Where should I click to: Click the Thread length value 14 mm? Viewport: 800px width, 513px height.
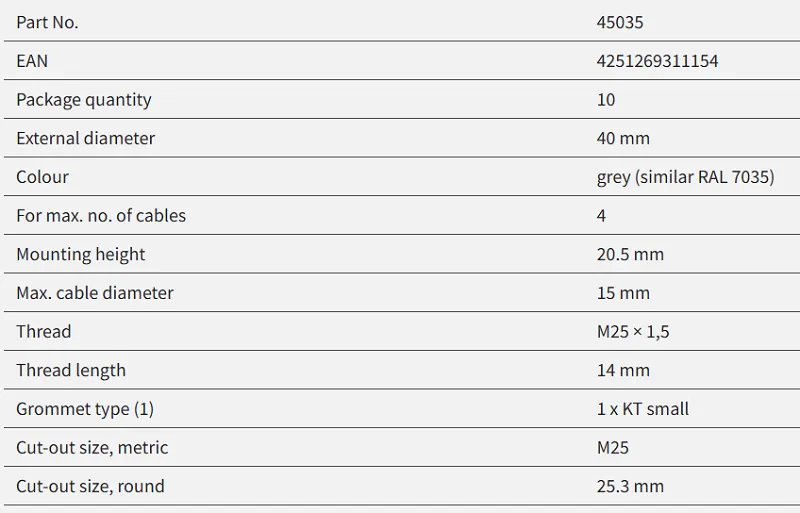point(623,370)
